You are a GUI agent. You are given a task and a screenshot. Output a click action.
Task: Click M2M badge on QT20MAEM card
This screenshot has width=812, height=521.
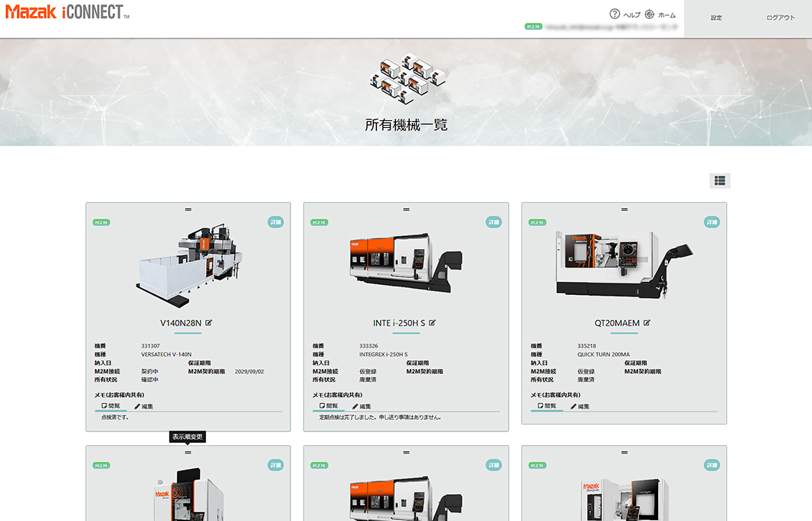click(x=537, y=223)
